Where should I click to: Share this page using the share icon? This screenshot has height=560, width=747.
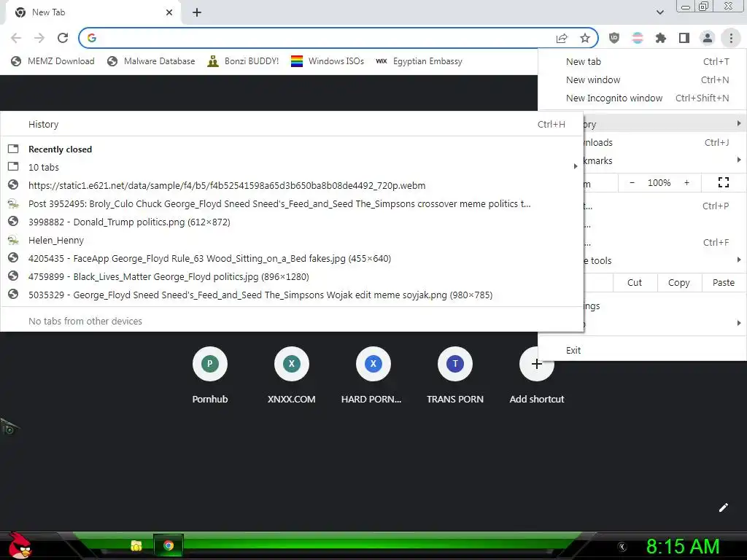[x=562, y=38]
